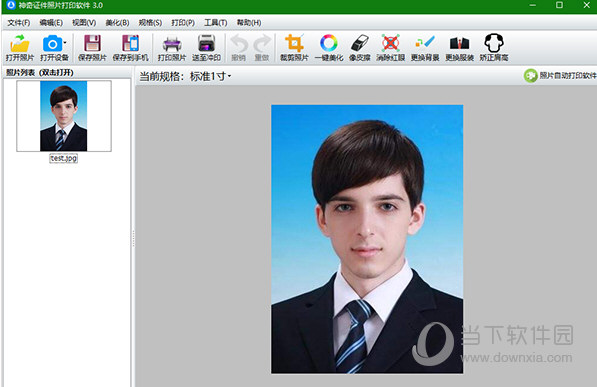The image size is (597, 387).
Task: Maximize the application window
Action: [x=559, y=5]
